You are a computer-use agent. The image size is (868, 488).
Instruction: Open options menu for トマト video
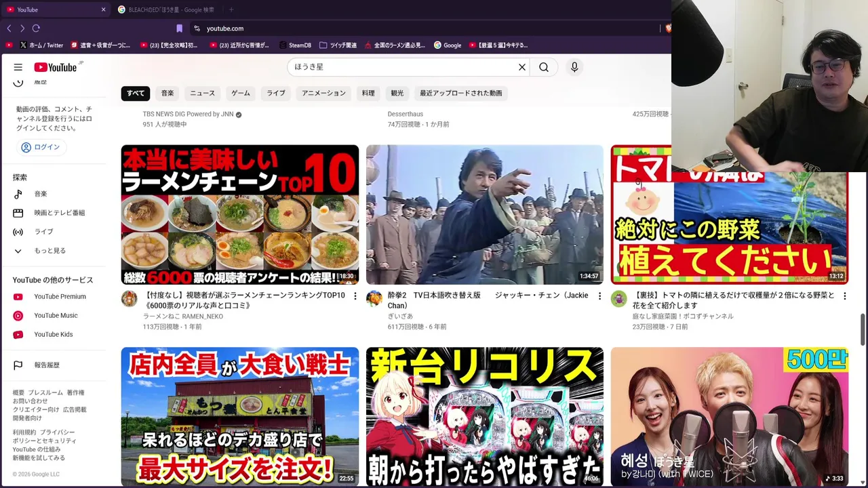(x=844, y=296)
